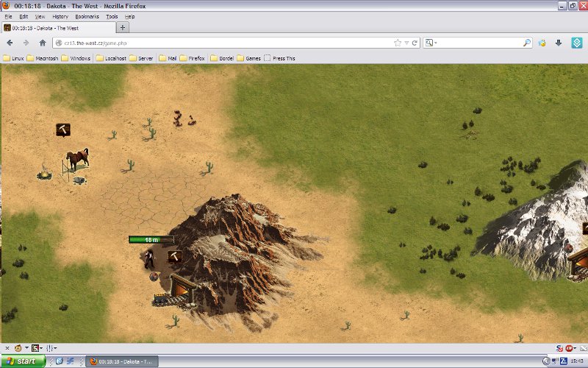Open a new tab with the plus button
The width and height of the screenshot is (588, 368).
(123, 27)
